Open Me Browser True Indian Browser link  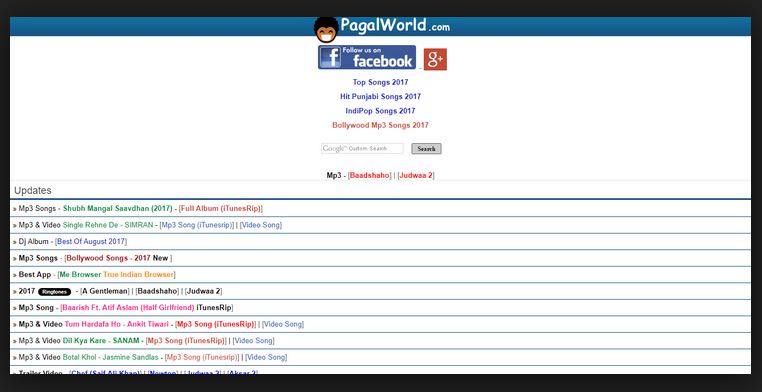[117, 274]
